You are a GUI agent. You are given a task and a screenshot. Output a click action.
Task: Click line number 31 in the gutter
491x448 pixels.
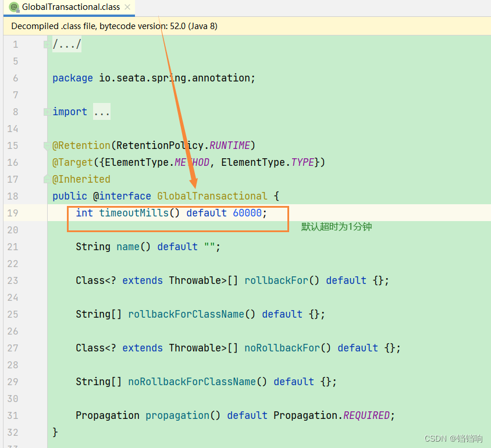[x=13, y=416]
